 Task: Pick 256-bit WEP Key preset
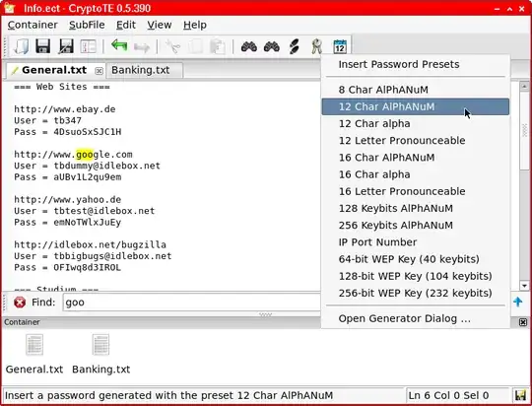point(416,293)
